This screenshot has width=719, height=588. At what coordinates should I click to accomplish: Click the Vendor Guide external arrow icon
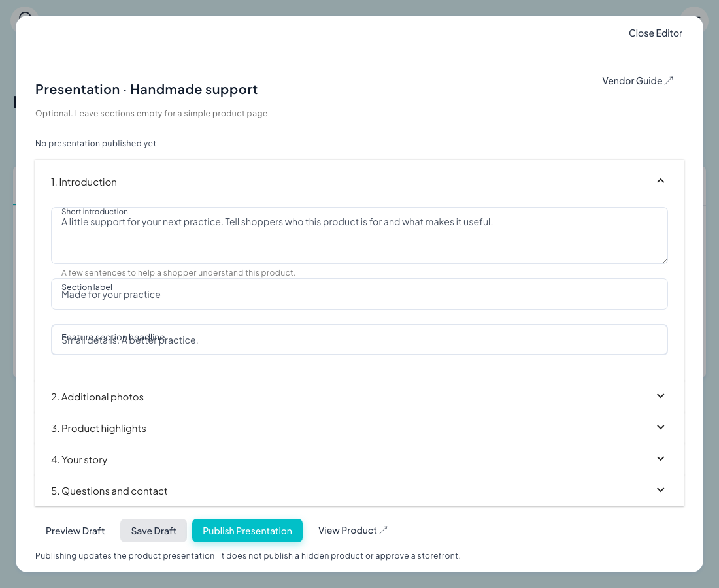tap(669, 80)
